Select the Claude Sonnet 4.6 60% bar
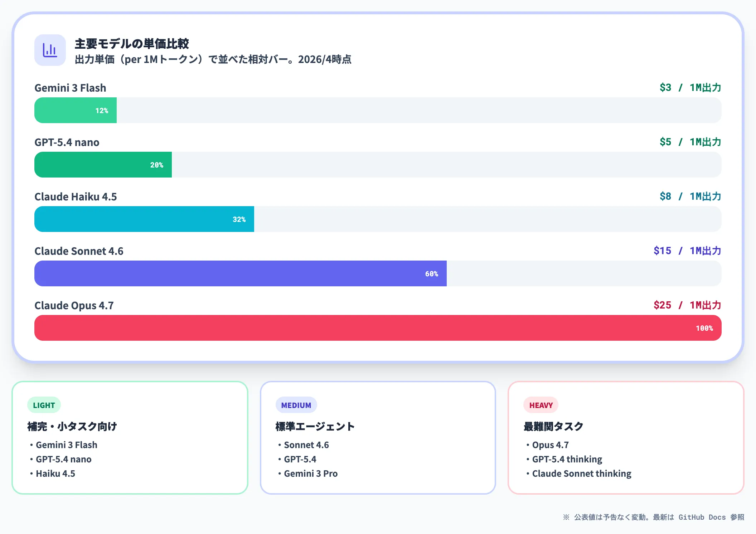Image resolution: width=756 pixels, height=534 pixels. tap(240, 273)
